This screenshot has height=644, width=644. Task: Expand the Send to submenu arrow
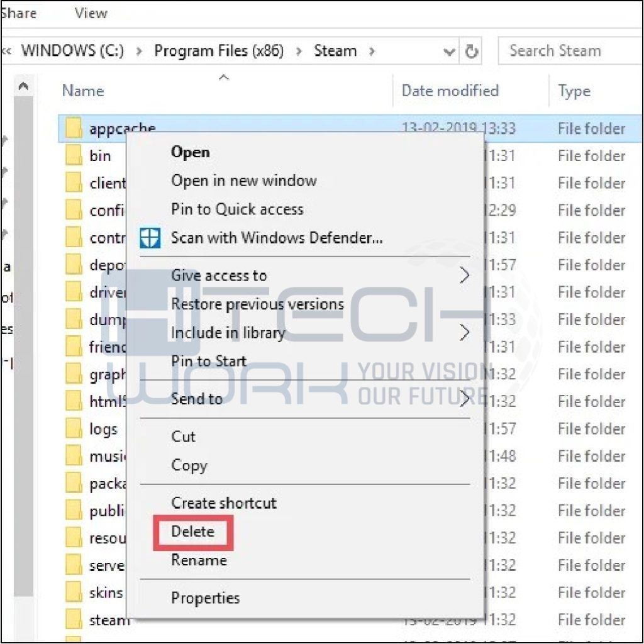tap(464, 398)
